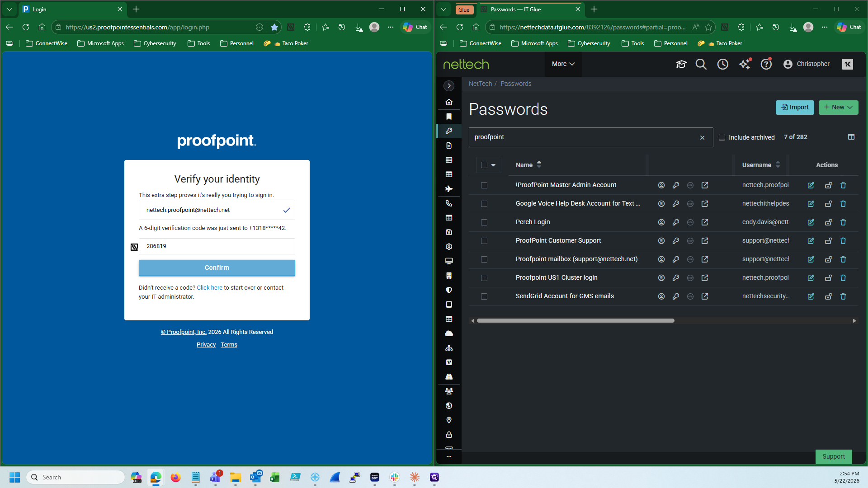The height and width of the screenshot is (488, 868).
Task: Click the verification code input field
Action: 217,246
